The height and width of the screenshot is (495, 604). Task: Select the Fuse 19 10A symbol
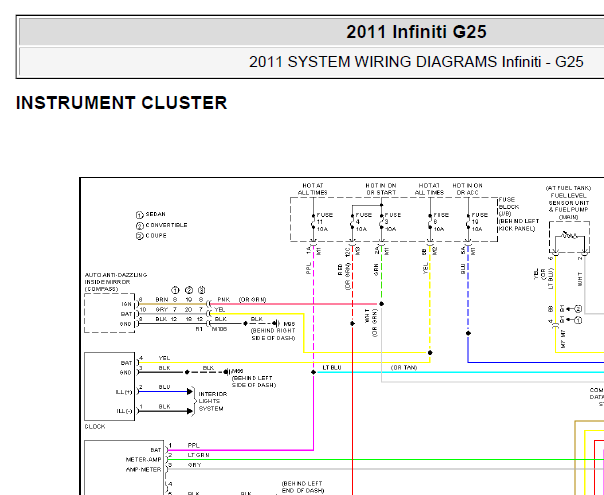[x=468, y=222]
